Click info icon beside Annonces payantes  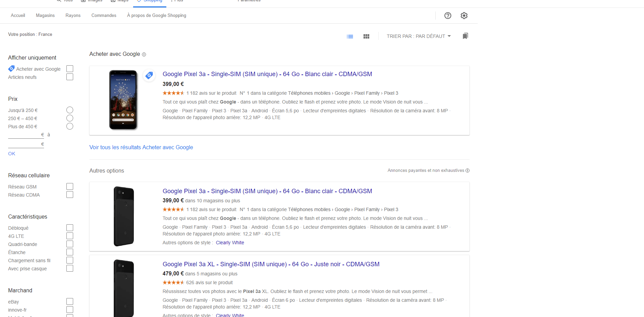[x=468, y=171]
